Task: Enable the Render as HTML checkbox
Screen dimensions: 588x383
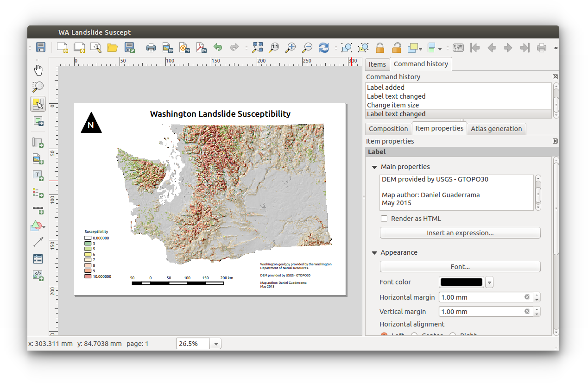Action: [384, 218]
